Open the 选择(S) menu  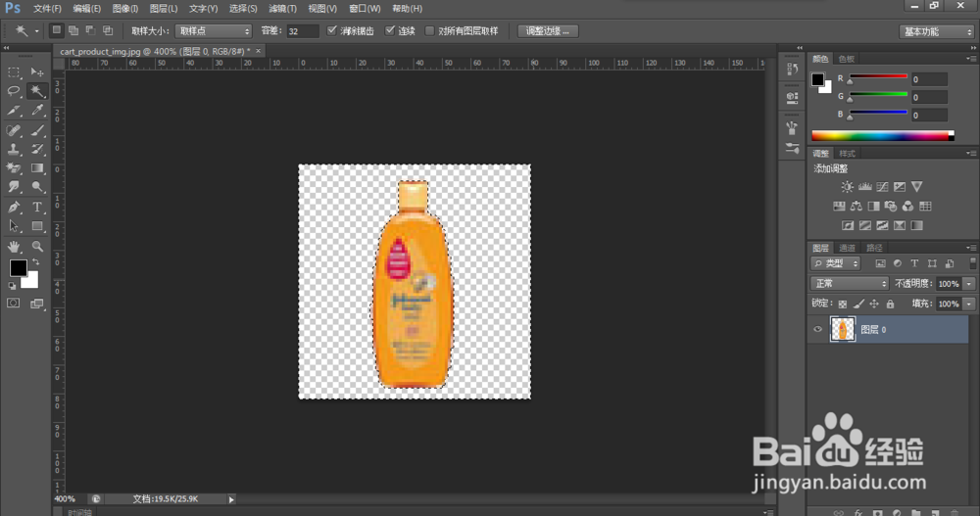pos(243,9)
